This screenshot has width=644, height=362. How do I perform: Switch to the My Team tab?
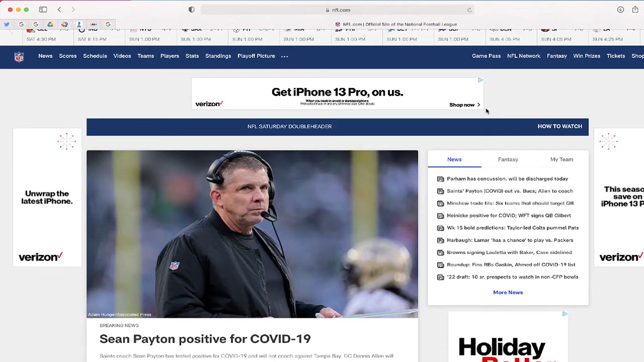[561, 160]
